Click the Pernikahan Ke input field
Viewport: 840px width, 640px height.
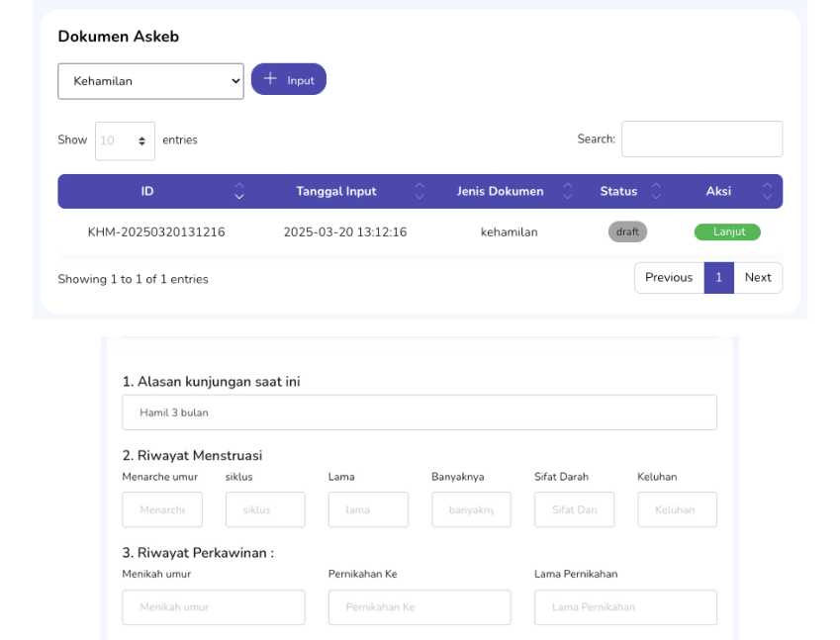(x=420, y=607)
